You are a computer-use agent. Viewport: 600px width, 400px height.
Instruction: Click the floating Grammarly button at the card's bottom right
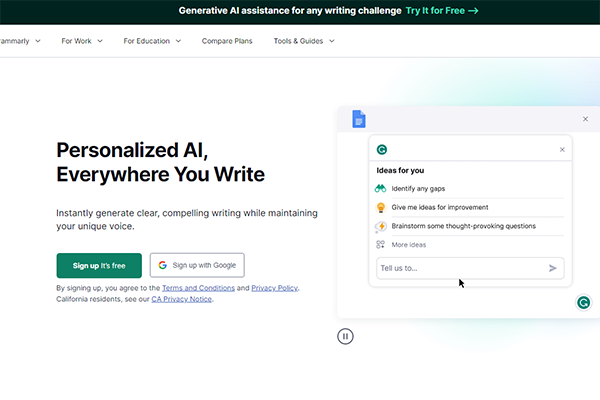tap(583, 303)
